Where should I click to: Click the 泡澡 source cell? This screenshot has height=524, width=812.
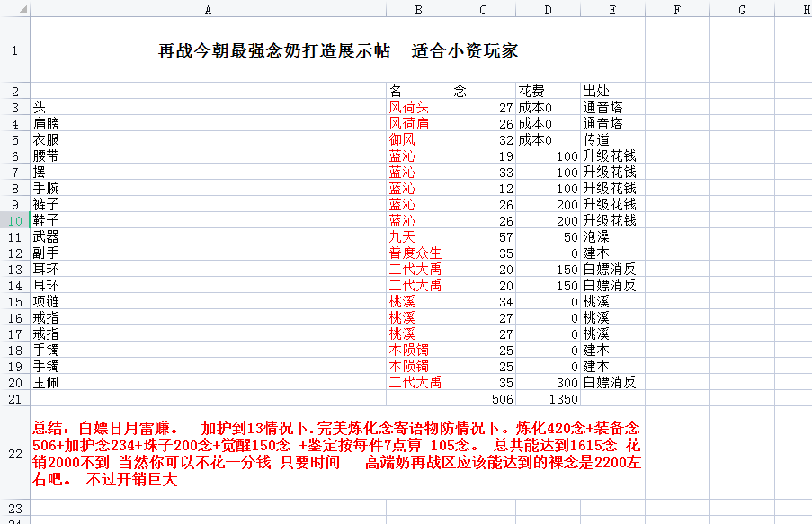[x=611, y=236]
